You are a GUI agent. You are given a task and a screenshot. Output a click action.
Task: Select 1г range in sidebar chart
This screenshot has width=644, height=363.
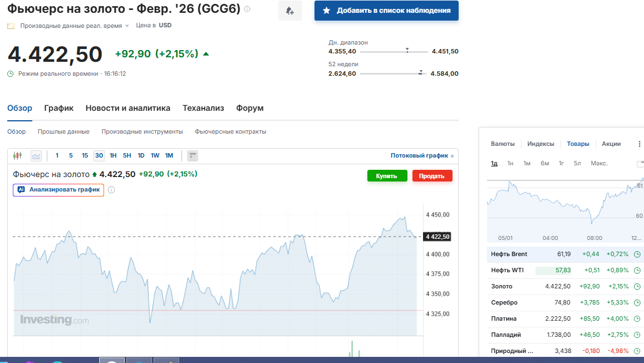click(x=561, y=164)
